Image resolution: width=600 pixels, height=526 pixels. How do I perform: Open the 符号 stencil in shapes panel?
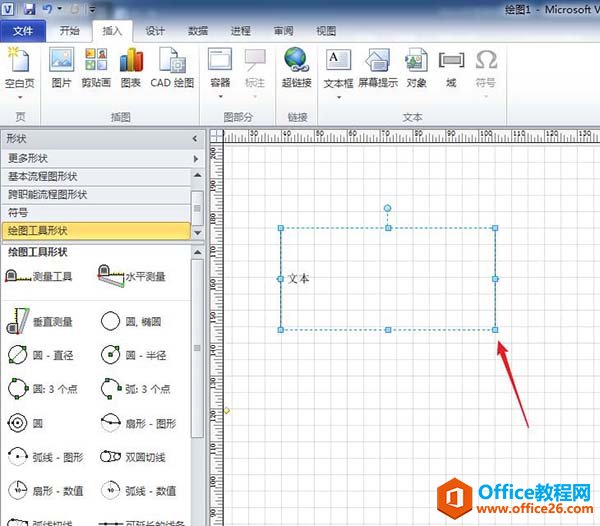[96, 212]
